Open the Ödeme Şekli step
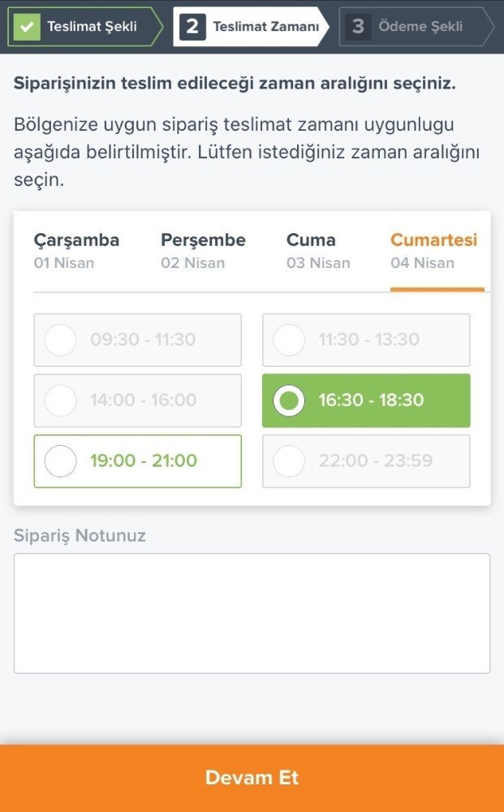Image resolution: width=504 pixels, height=812 pixels. click(x=420, y=26)
